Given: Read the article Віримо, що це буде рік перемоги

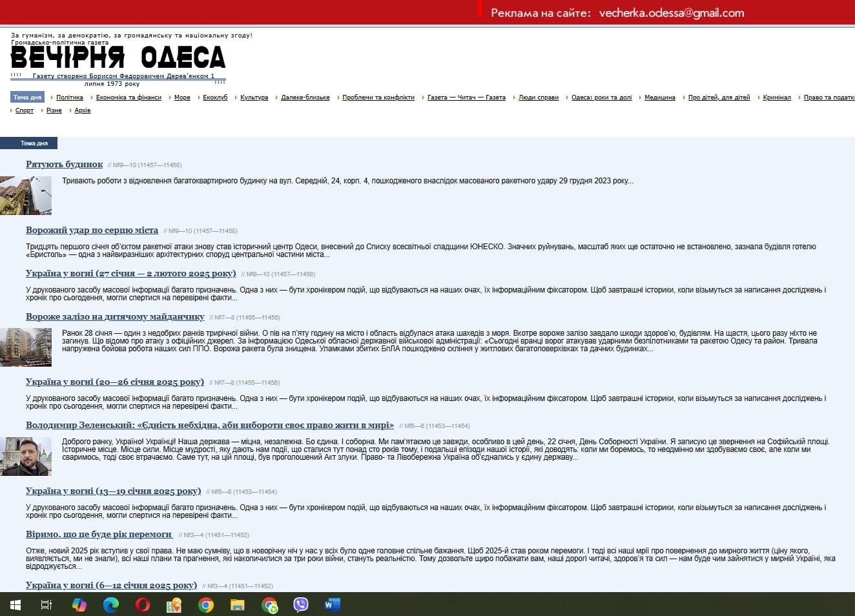Looking at the screenshot, I should point(99,535).
